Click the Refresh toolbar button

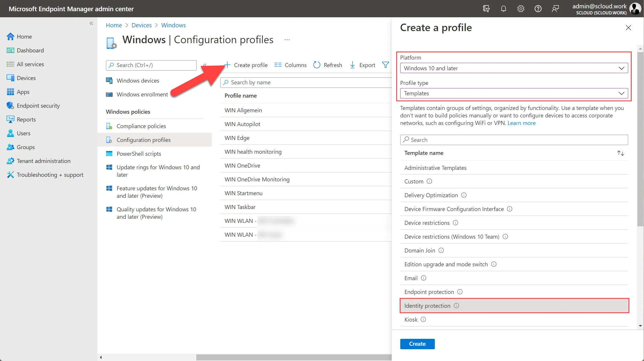click(328, 65)
